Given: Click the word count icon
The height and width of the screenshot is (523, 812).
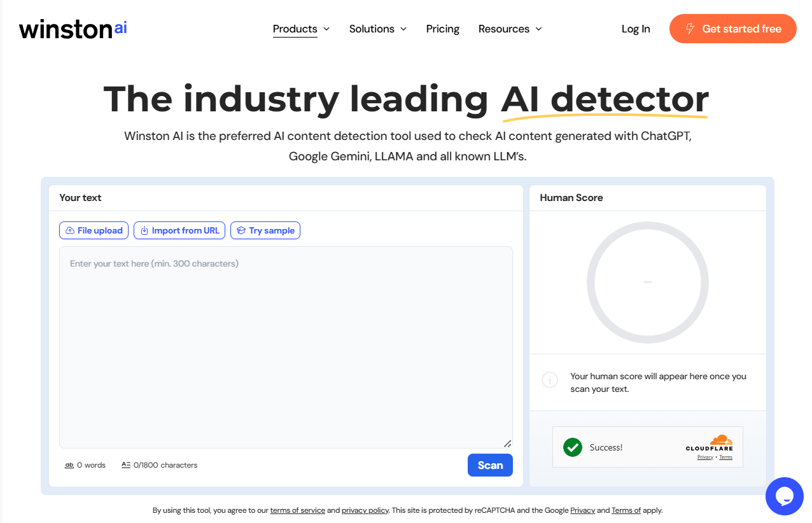Looking at the screenshot, I should pyautogui.click(x=69, y=465).
